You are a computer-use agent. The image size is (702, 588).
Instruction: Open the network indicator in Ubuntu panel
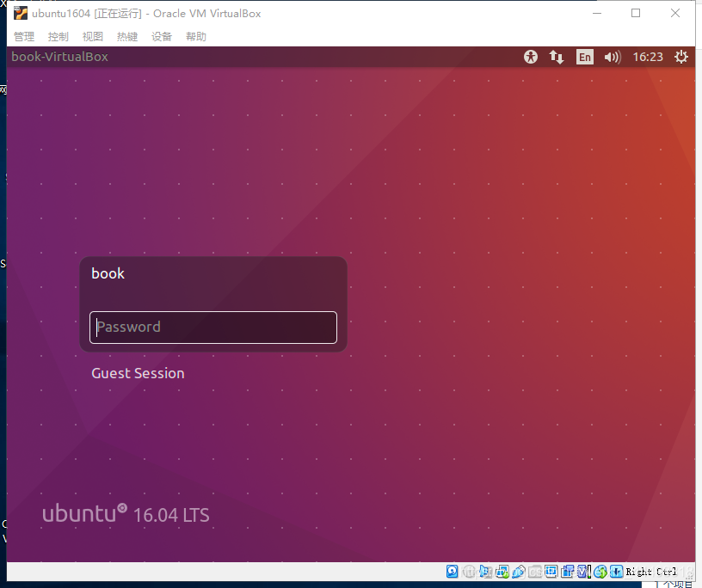tap(557, 57)
